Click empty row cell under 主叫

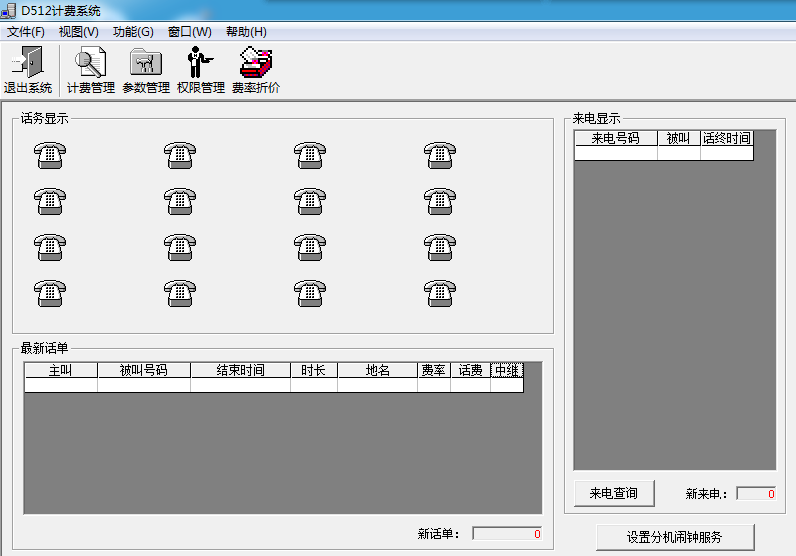[x=60, y=385]
